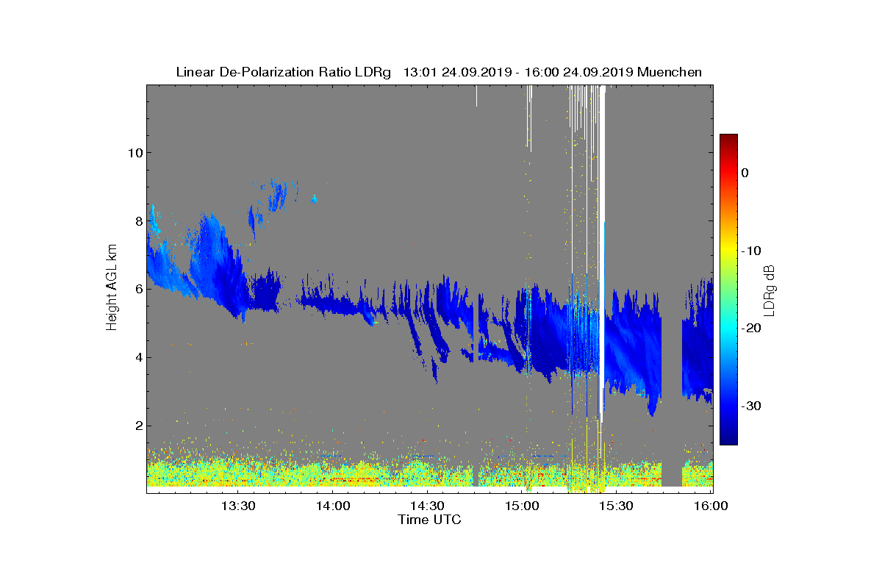
Task: Click the dark red top of the colorbar
Action: pyautogui.click(x=728, y=138)
